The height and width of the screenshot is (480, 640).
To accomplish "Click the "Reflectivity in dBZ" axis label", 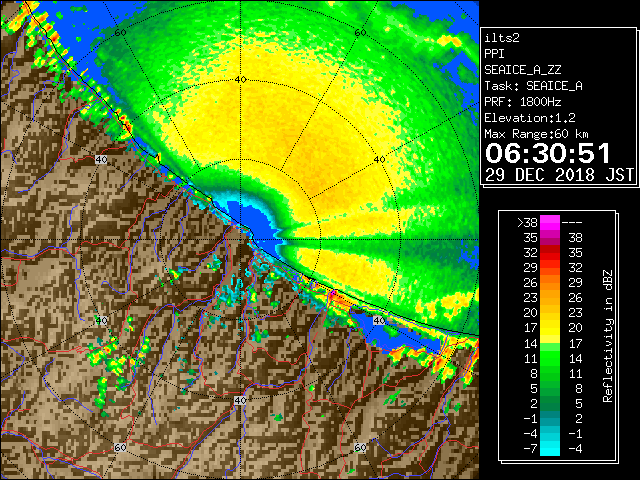I will tap(608, 336).
